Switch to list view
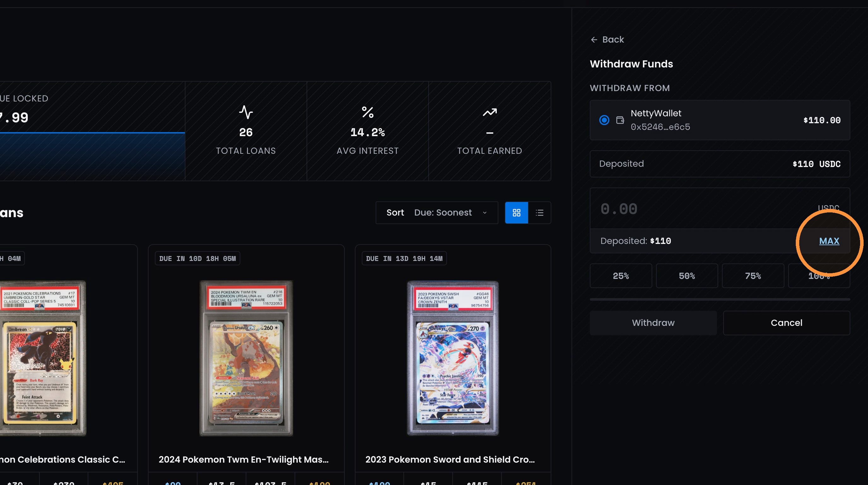868x485 pixels. pos(539,213)
